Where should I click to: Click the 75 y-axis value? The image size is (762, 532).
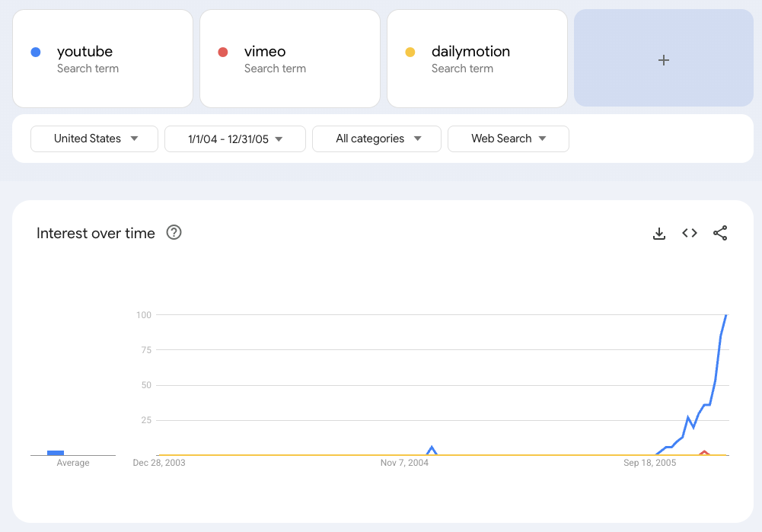146,350
